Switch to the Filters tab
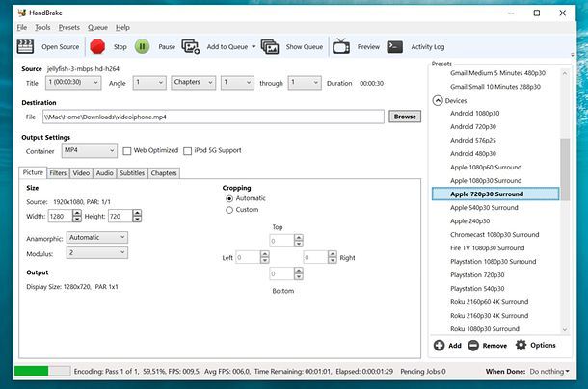 point(58,173)
